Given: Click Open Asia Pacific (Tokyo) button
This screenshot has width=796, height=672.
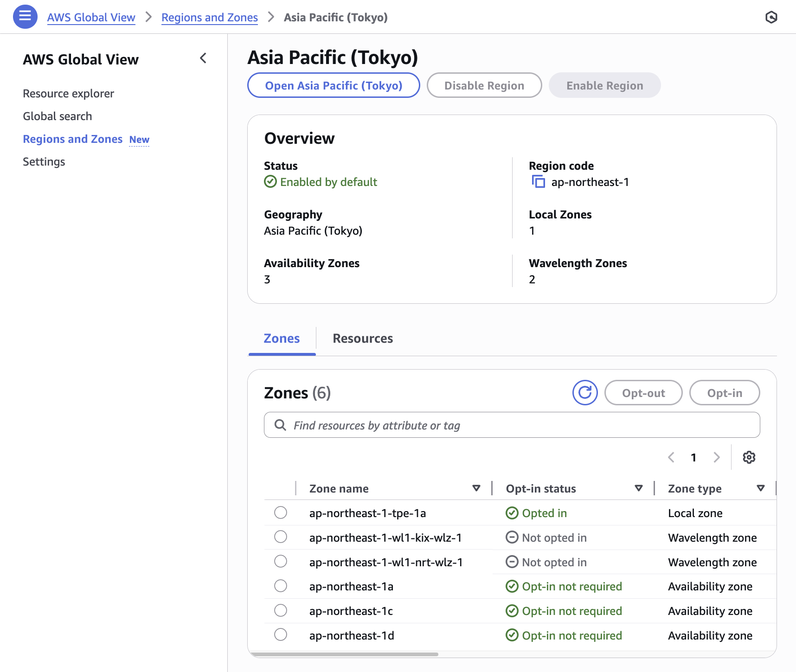Looking at the screenshot, I should pos(334,85).
